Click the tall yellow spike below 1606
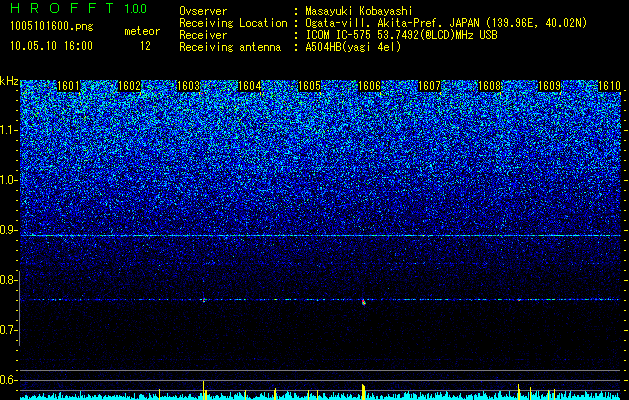The width and height of the screenshot is (629, 400). (x=363, y=392)
